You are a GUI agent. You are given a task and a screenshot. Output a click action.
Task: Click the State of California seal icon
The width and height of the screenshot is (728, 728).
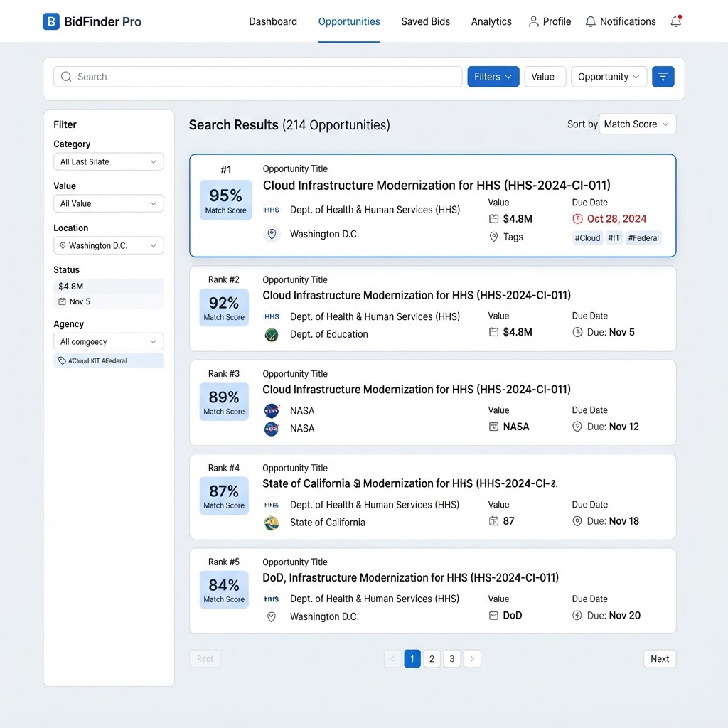tap(272, 523)
